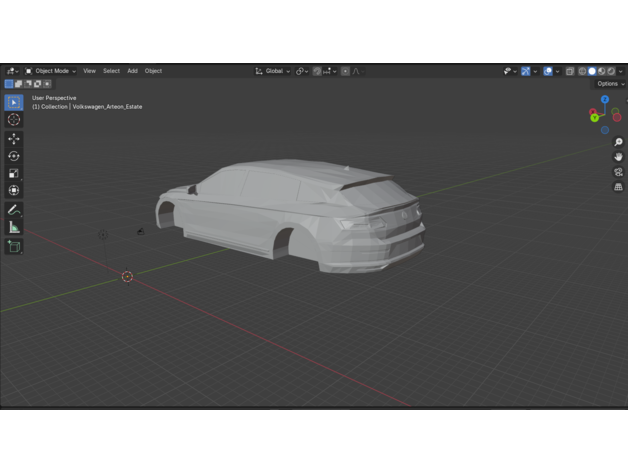Toggle the perspective/orthographic grid icon
This screenshot has height=472, width=628.
(x=618, y=187)
